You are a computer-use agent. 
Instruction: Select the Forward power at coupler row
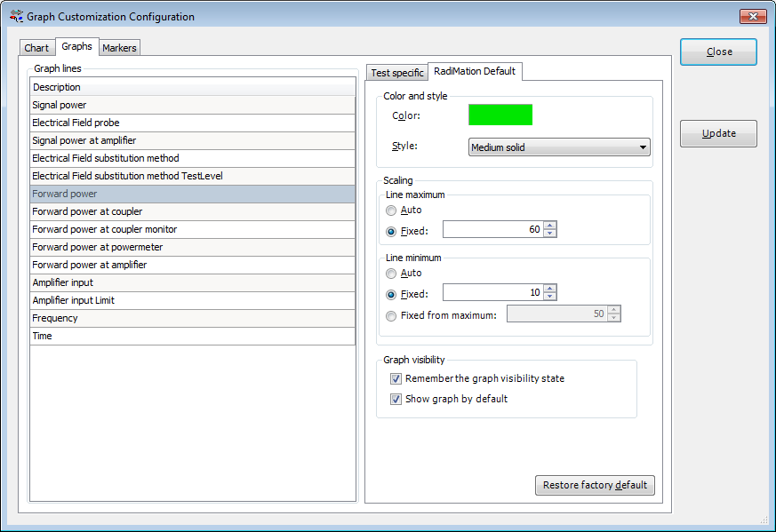pyautogui.click(x=193, y=211)
